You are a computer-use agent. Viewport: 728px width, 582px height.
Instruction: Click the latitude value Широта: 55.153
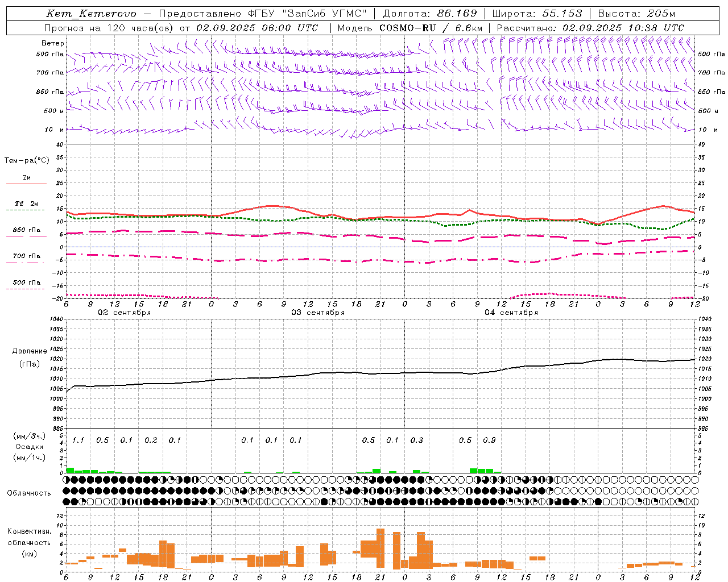tap(537, 14)
